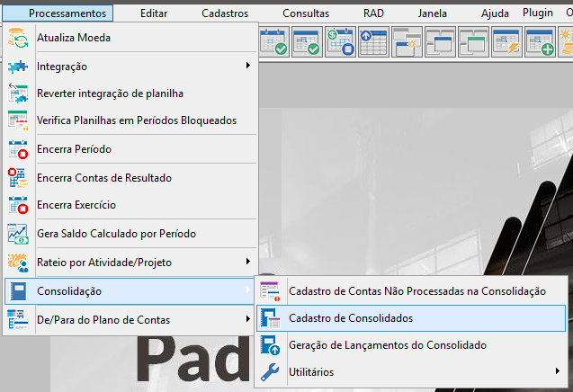
Task: Expand the De/Para do Plano de Contas arrow
Action: (x=248, y=319)
